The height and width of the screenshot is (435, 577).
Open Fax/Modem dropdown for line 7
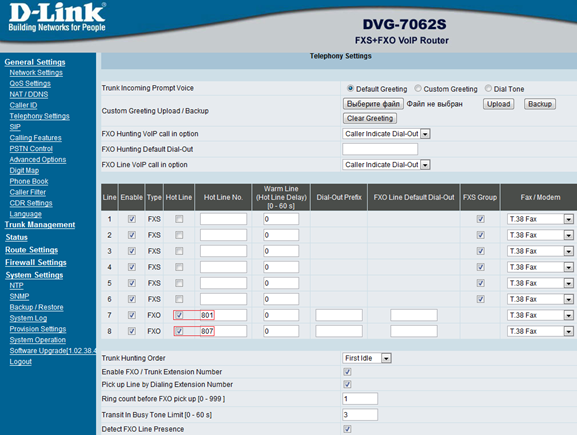tap(540, 315)
